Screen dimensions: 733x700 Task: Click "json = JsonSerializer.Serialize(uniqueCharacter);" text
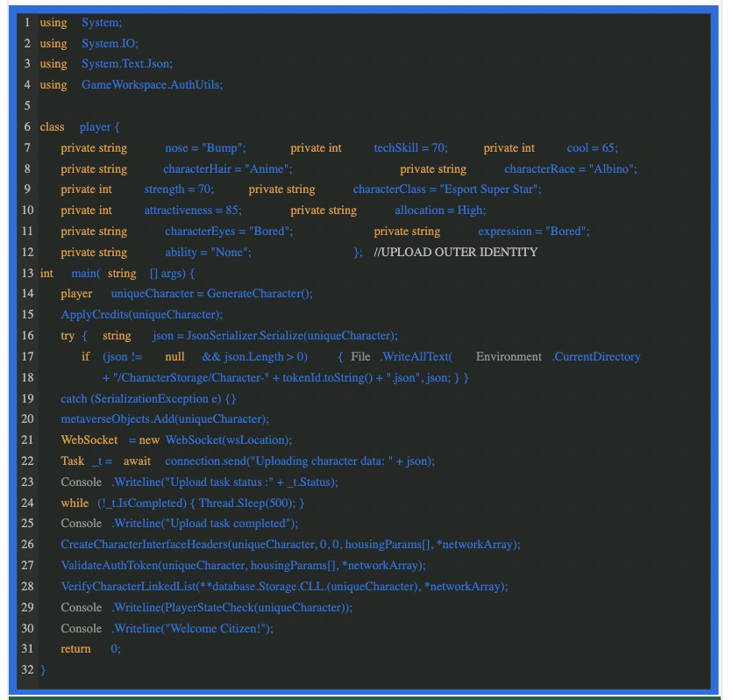[275, 335]
